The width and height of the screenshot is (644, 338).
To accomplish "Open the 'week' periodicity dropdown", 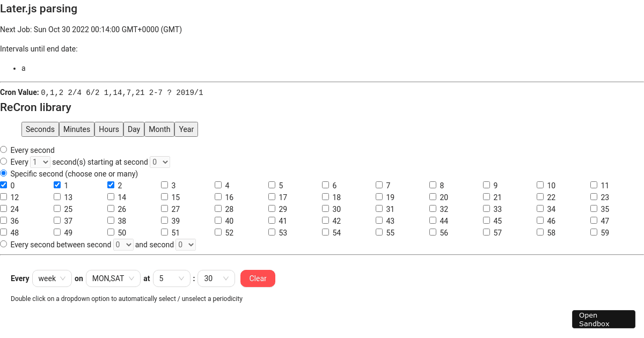I will 52,278.
